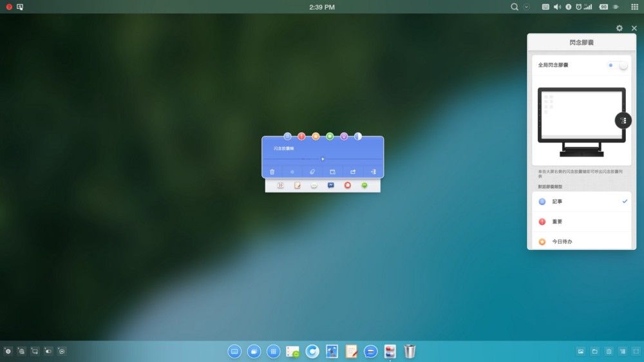Play the voice recording in the capsule

pos(323,158)
